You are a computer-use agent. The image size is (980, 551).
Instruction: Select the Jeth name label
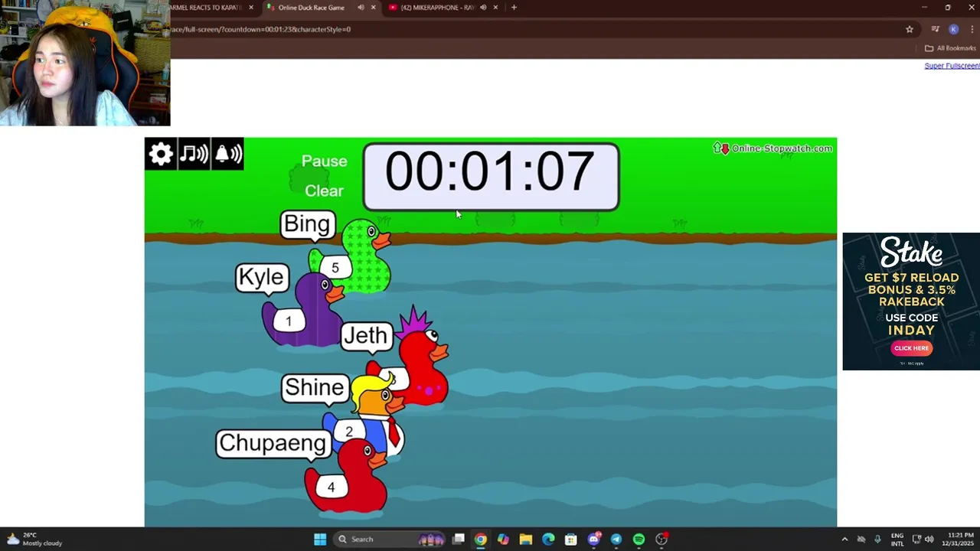pos(366,335)
